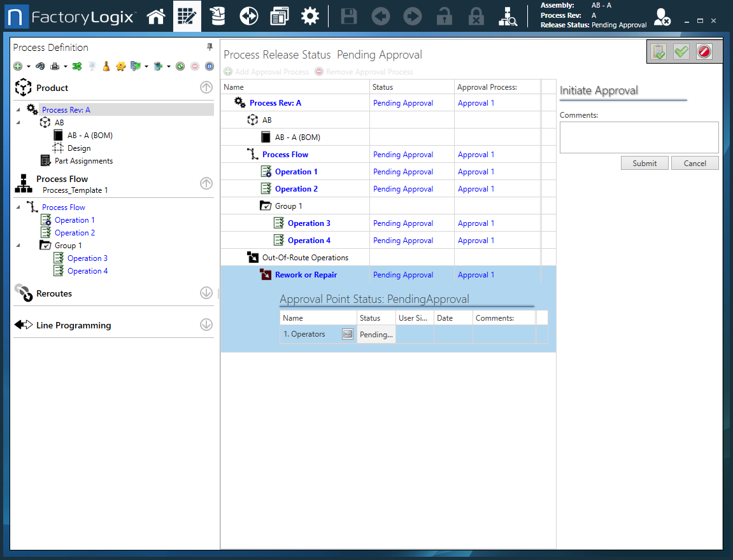Go to the Home screen icon

(x=156, y=17)
